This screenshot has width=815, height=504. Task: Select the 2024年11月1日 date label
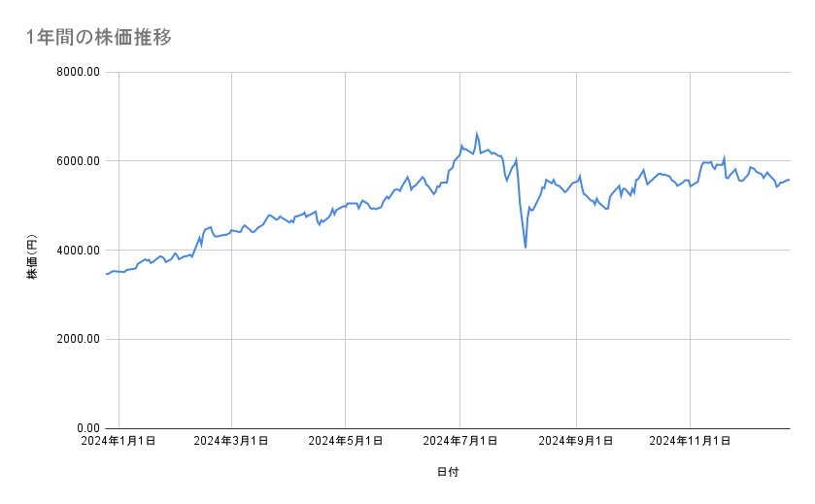[x=690, y=442]
